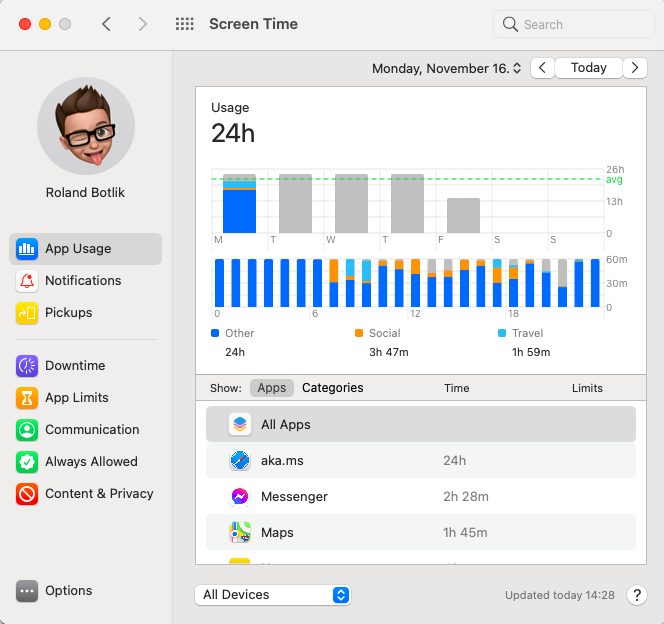This screenshot has width=664, height=624.
Task: Click the App Limits hourglass icon
Action: click(x=27, y=398)
